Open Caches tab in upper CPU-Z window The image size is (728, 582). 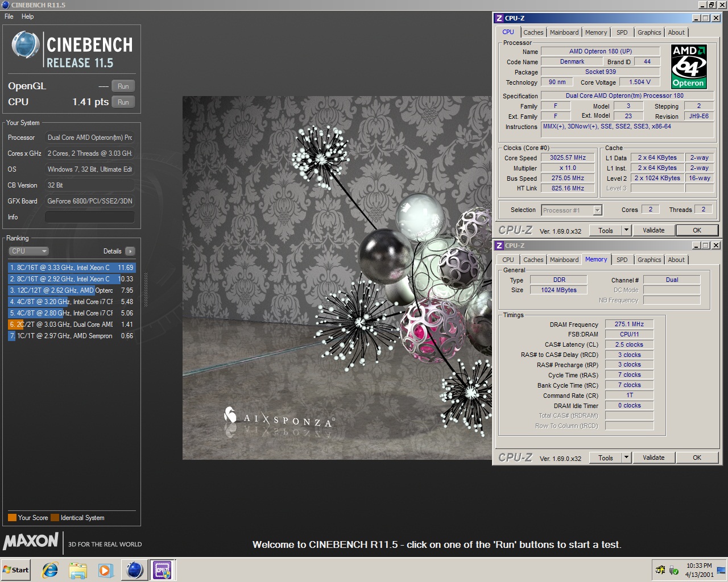(x=533, y=32)
